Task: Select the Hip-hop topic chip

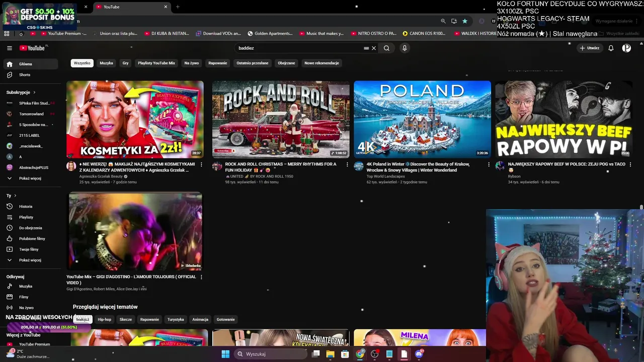Action: (x=105, y=320)
